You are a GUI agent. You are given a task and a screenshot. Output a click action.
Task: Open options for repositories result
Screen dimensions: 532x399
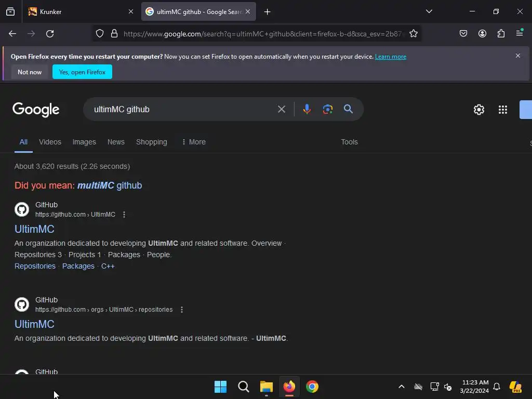182,310
